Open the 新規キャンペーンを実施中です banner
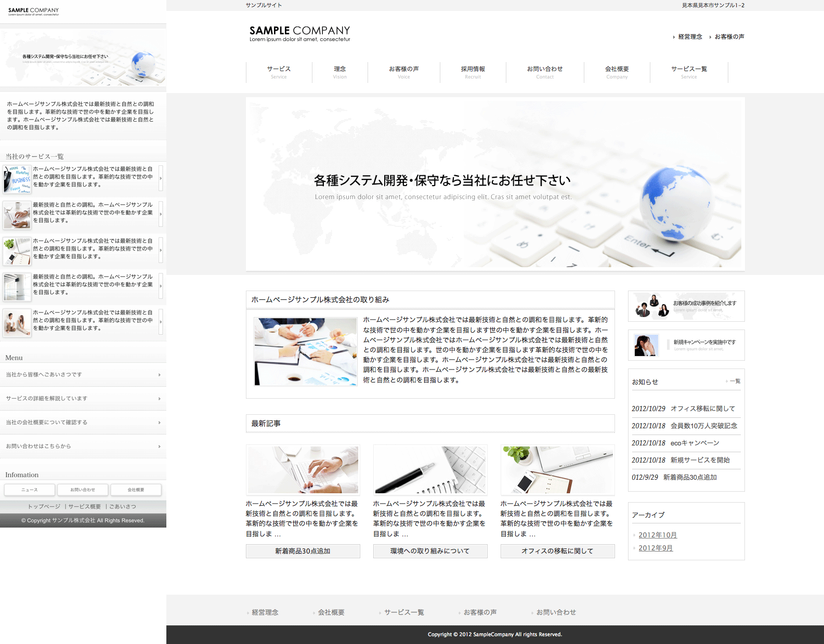The image size is (824, 644). (686, 345)
